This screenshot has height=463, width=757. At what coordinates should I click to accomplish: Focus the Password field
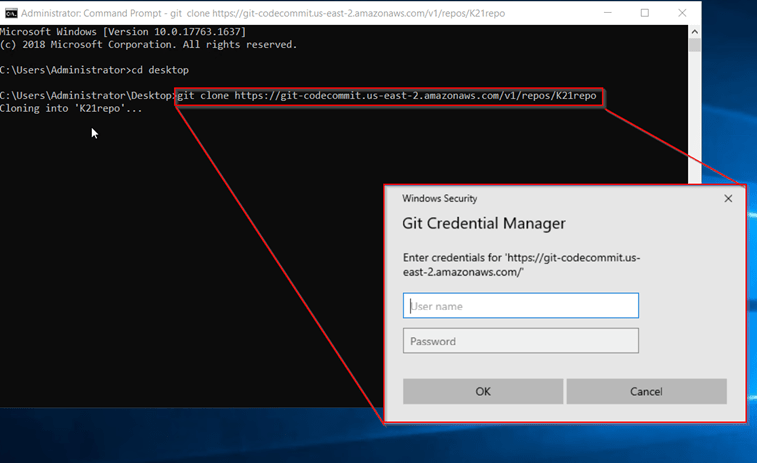[x=520, y=341]
